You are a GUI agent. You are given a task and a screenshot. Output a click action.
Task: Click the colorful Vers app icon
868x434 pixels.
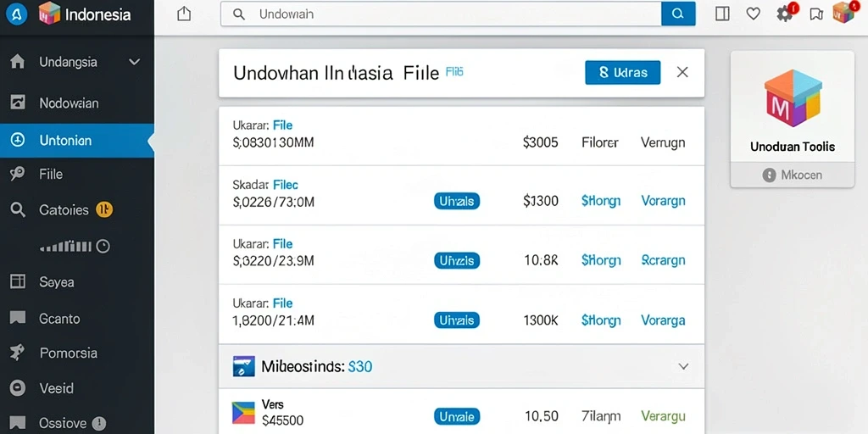(x=243, y=413)
